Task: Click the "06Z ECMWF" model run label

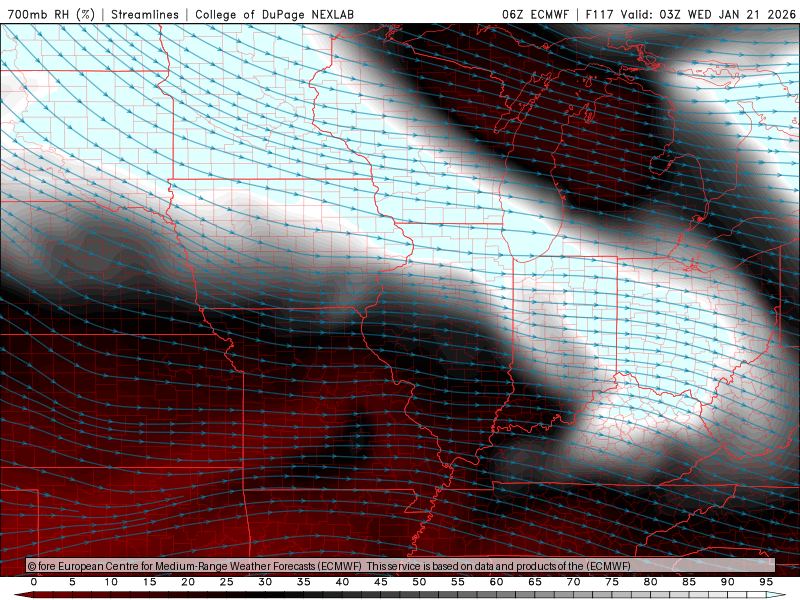Action: 535,14
